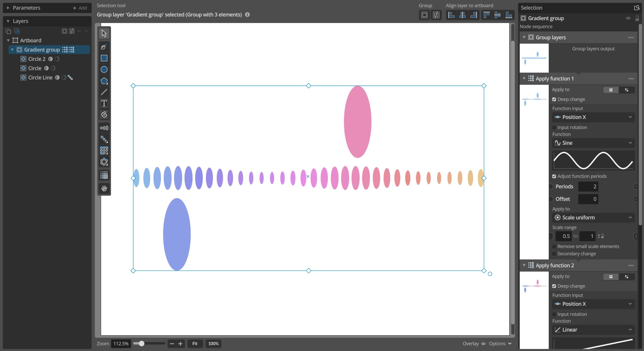Click the 100% zoom button
The image size is (644, 351).
213,343
